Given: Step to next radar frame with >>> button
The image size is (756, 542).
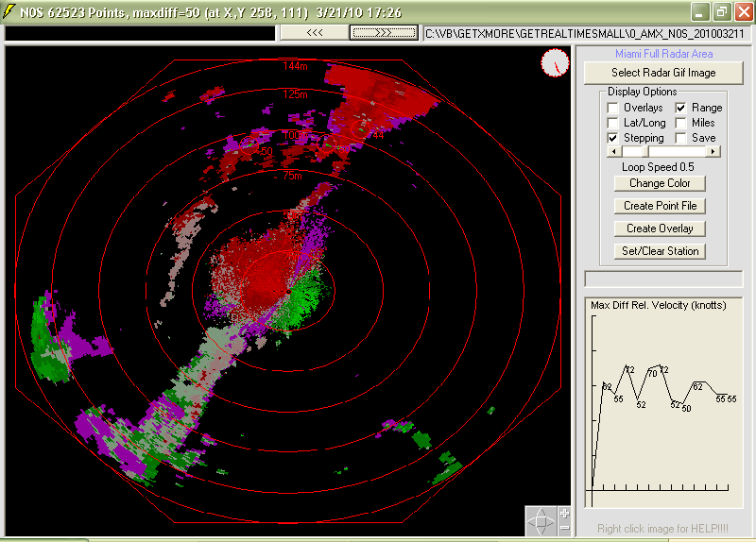Looking at the screenshot, I should coord(384,32).
